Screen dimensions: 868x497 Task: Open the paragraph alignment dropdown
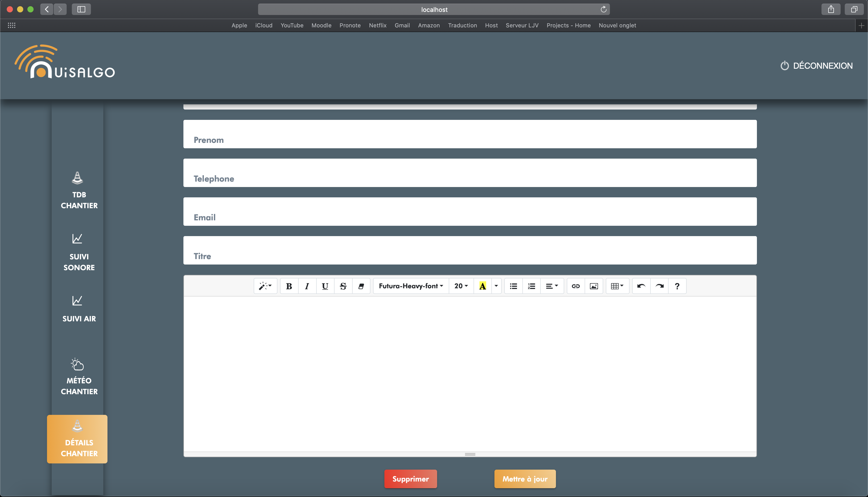pos(552,286)
